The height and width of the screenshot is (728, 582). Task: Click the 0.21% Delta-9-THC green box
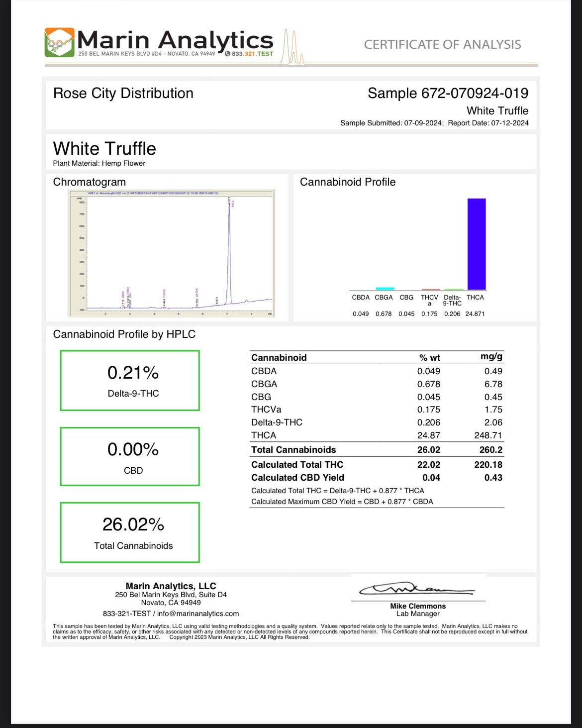point(130,381)
